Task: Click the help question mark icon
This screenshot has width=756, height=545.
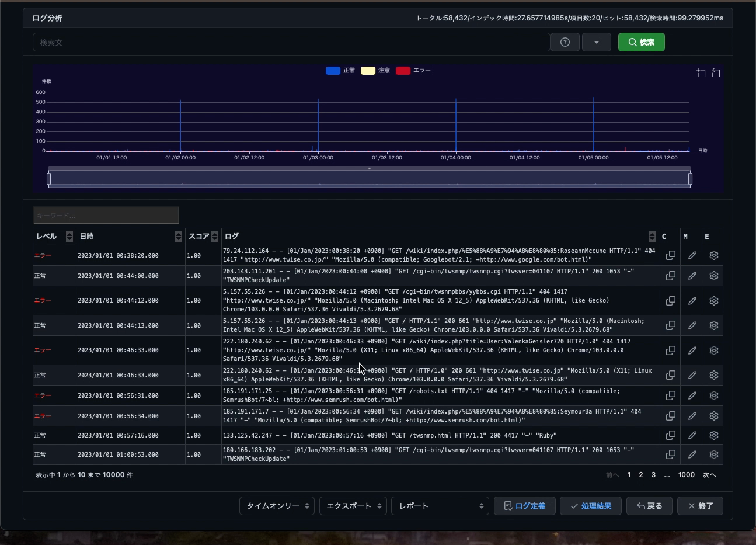Action: point(565,42)
